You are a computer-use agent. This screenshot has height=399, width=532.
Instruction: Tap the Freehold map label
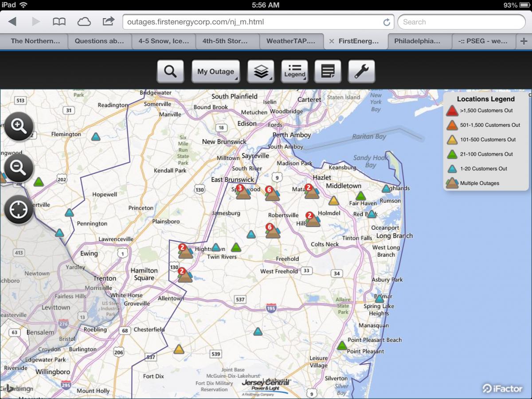[287, 259]
